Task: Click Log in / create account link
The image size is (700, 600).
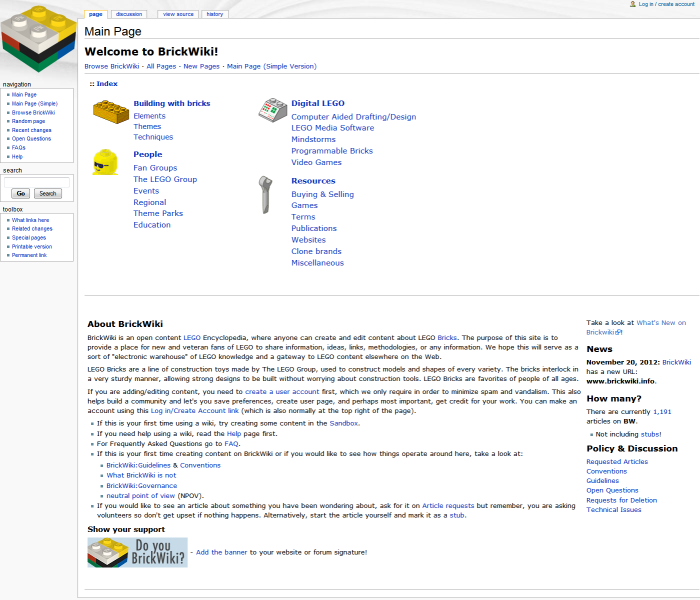Action: coord(666,4)
